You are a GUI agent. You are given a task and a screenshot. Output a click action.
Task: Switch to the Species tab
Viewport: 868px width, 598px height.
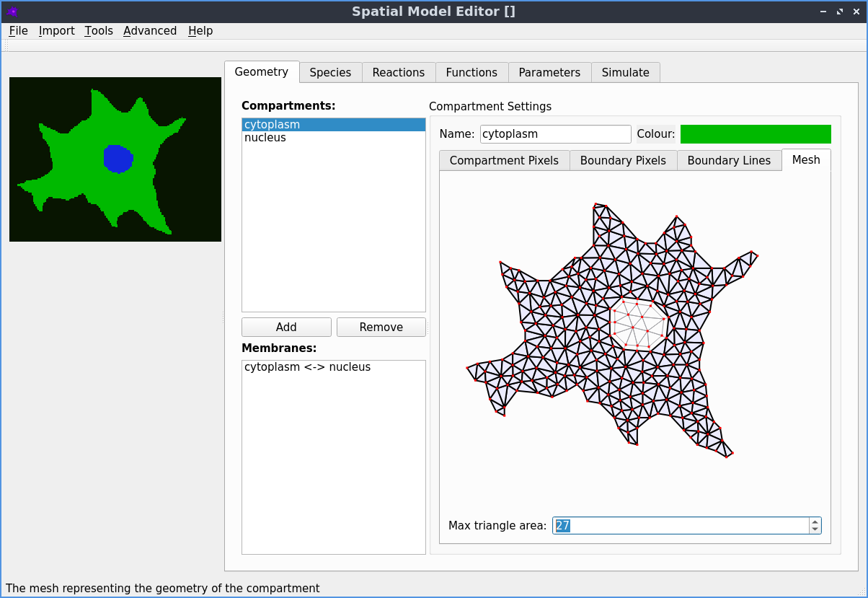point(330,73)
